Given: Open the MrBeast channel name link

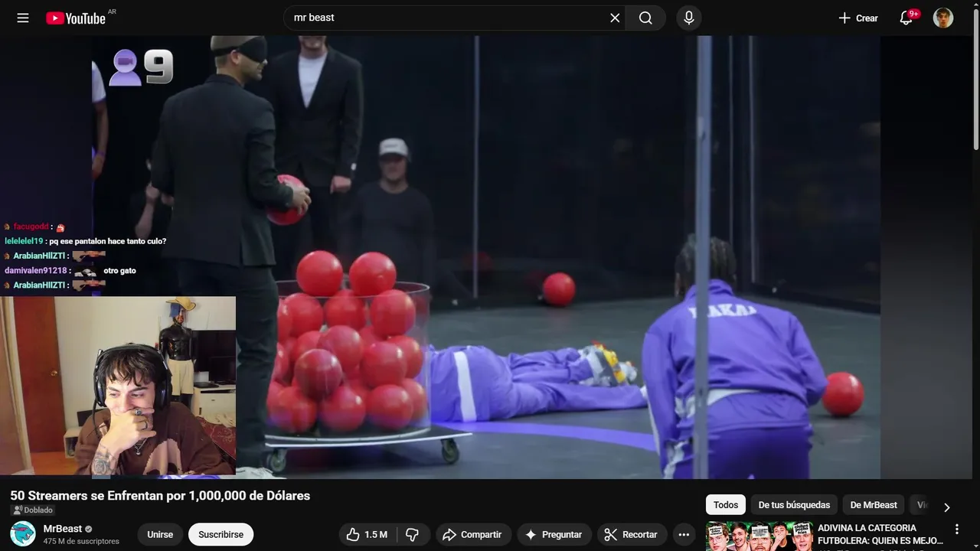Looking at the screenshot, I should (63, 528).
